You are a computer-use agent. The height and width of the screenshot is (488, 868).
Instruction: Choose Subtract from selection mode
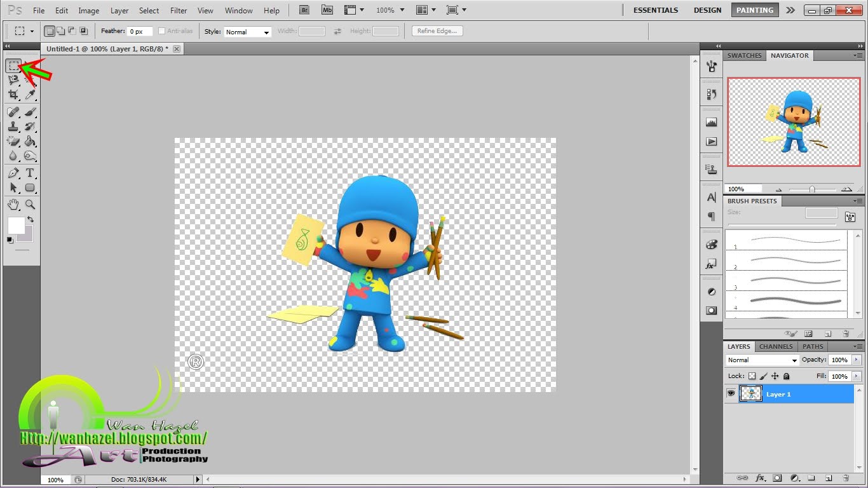[x=72, y=30]
